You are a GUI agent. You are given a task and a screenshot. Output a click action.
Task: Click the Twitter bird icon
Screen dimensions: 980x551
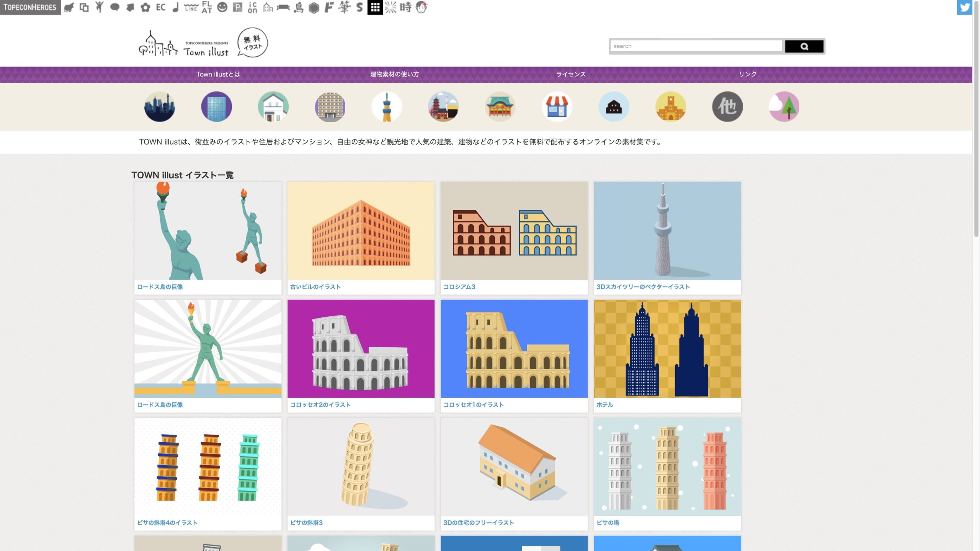[x=964, y=7]
